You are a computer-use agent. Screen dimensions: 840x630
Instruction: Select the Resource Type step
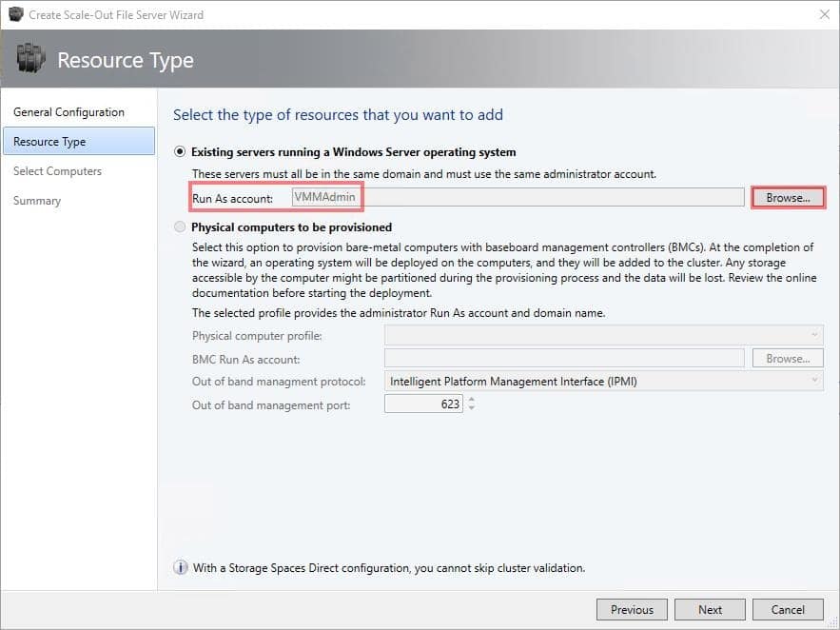pos(79,142)
